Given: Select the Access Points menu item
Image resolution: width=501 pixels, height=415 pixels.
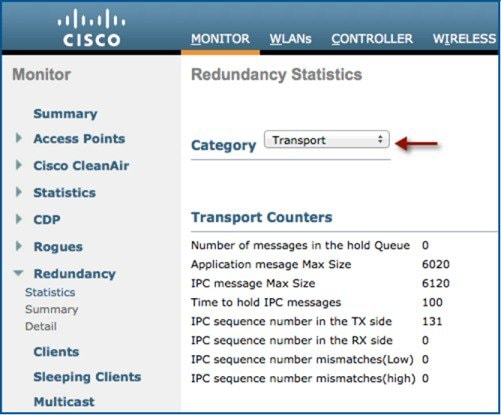Looking at the screenshot, I should click(x=79, y=139).
